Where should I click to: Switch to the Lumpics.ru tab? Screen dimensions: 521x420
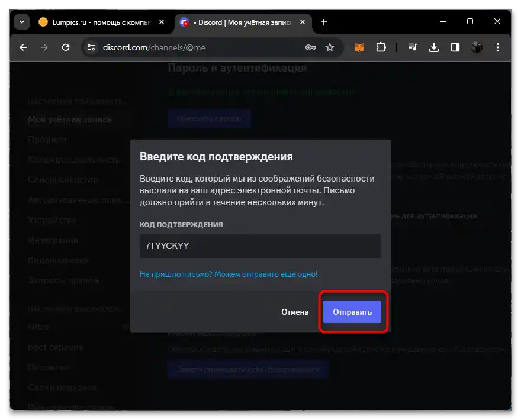point(101,22)
